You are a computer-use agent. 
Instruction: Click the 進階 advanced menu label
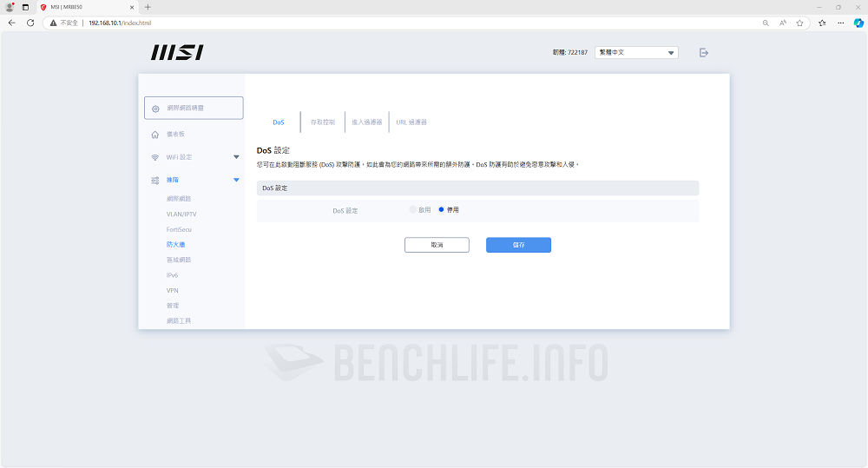pyautogui.click(x=173, y=180)
